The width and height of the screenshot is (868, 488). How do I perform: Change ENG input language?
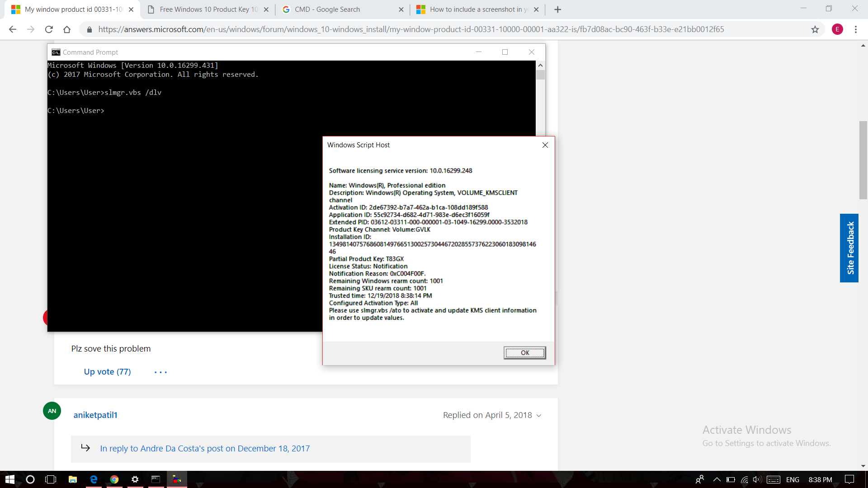[793, 479]
